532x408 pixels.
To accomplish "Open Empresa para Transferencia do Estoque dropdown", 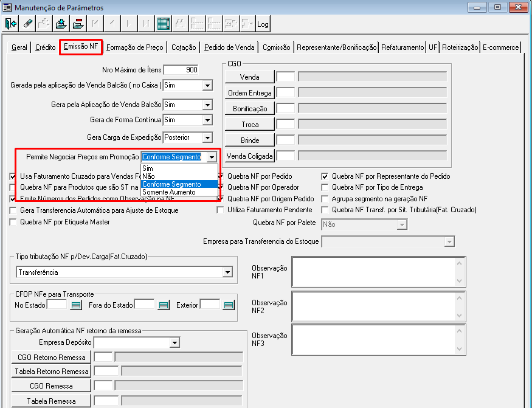I will point(449,241).
